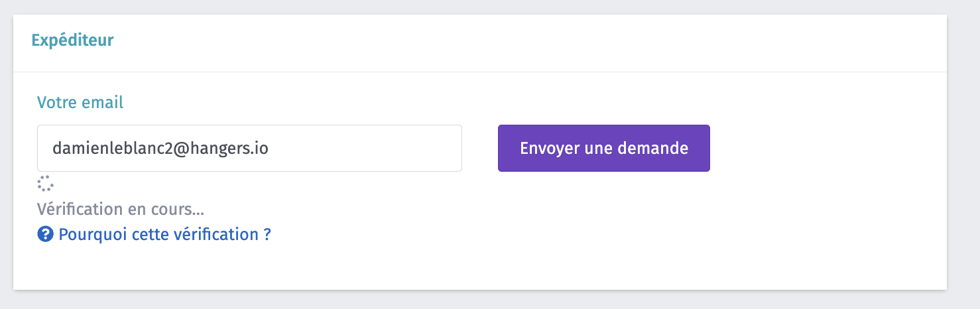Click the Expéditeur section title
Screen dimensions: 980x309
(x=73, y=40)
